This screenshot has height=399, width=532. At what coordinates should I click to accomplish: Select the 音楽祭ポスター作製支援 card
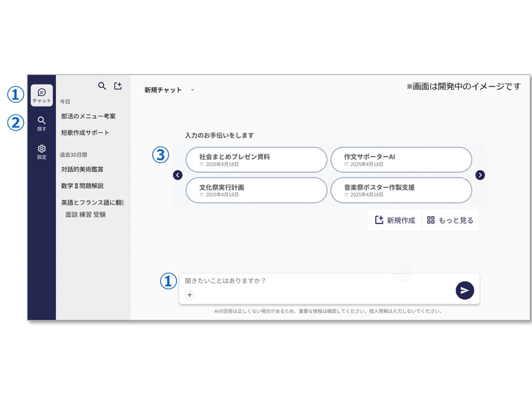tap(402, 190)
